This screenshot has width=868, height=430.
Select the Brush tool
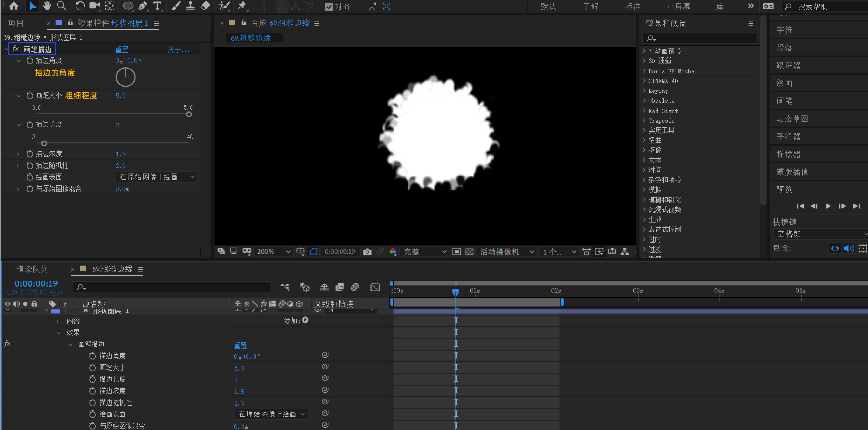coord(176,6)
